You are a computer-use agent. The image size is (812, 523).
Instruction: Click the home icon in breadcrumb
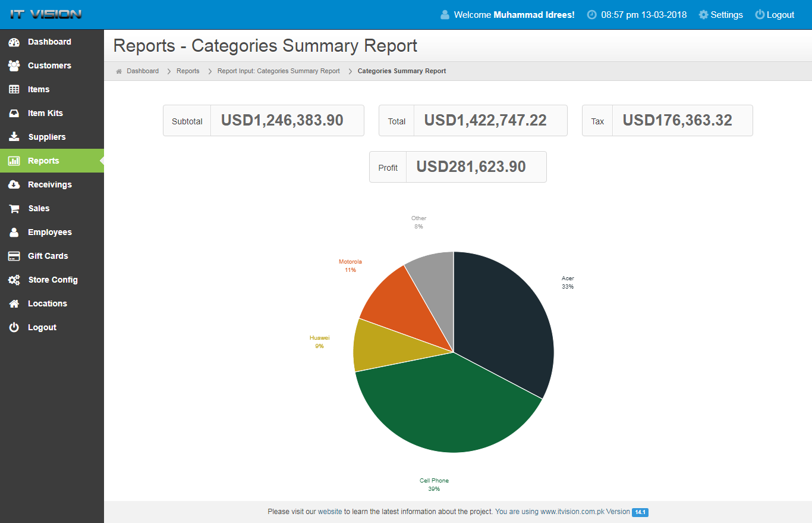point(119,71)
